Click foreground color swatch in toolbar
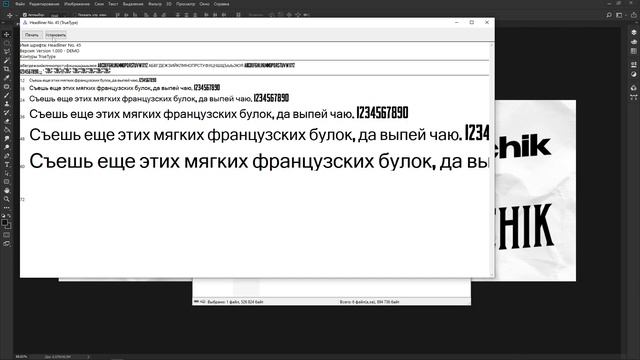The image size is (640, 360). coord(4,222)
